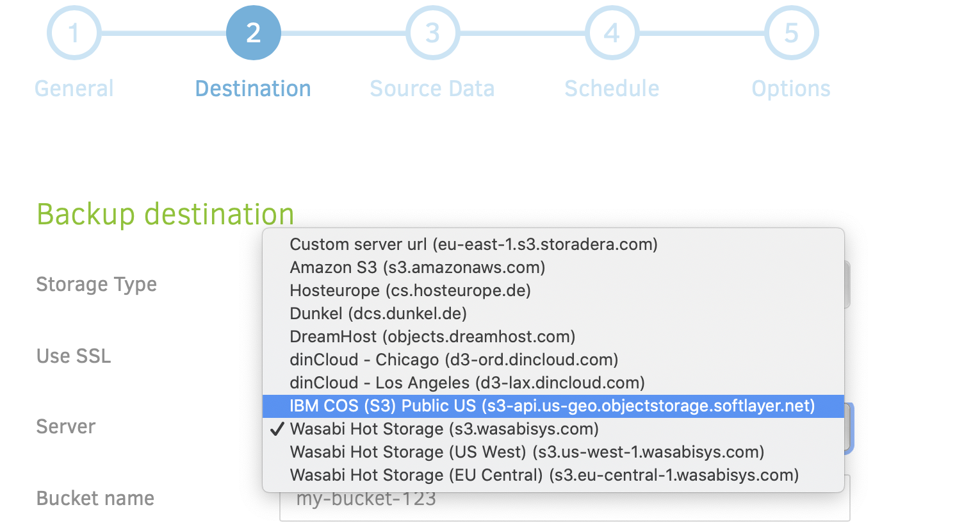
Task: Choose Amazon S3 from the server list
Action: click(418, 267)
